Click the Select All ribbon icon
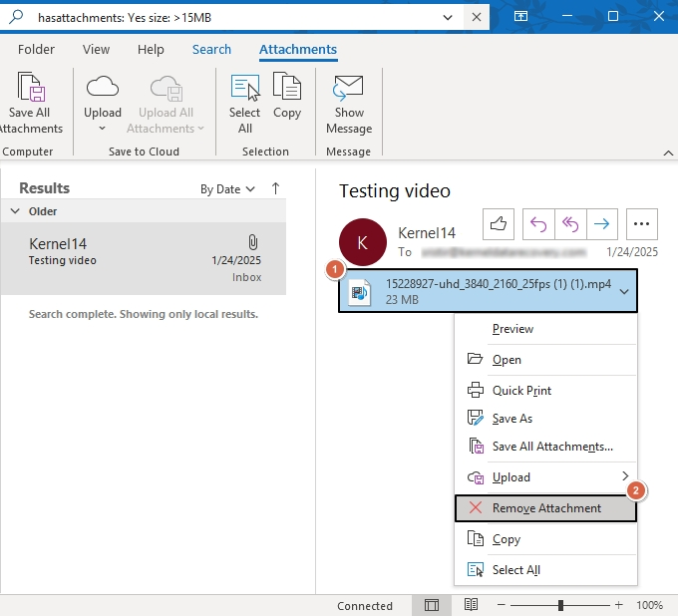This screenshot has height=616, width=678. (x=245, y=87)
